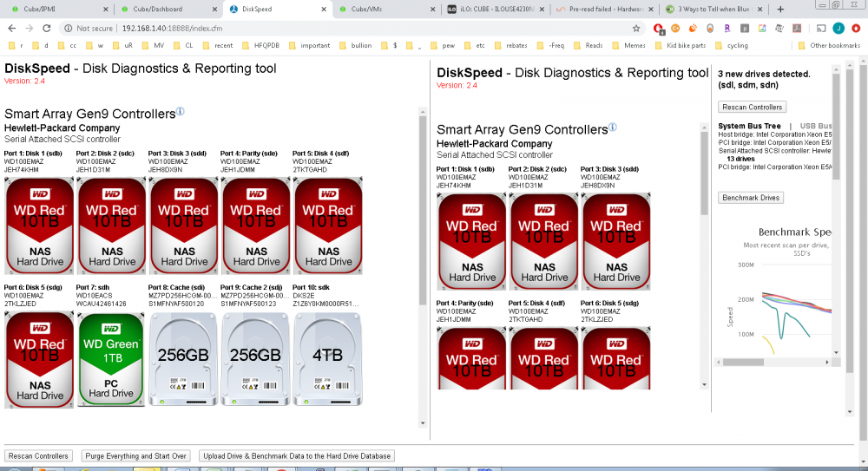Image resolution: width=868 pixels, height=471 pixels.
Task: Select the 4TB drive on Port 10
Action: (x=328, y=360)
